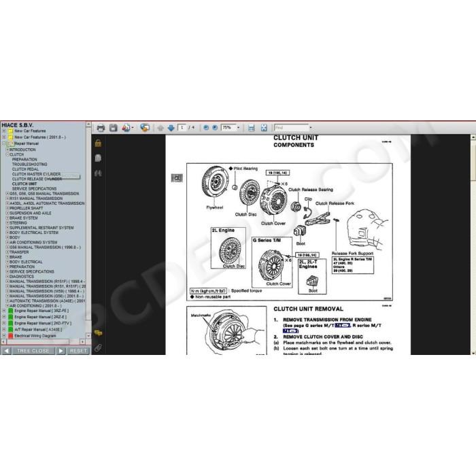Viewport: 476px width, 476px height.
Task: Click the G series M/T page reference link
Action: coord(343,326)
